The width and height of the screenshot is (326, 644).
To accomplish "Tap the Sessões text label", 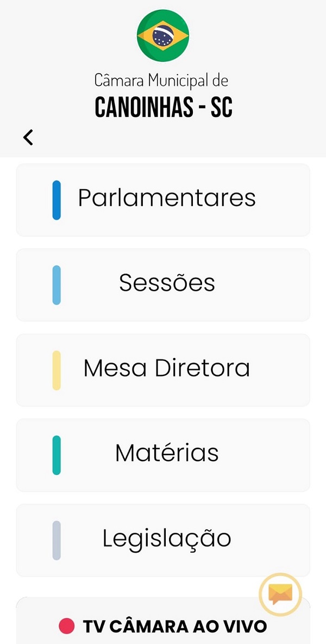I will [x=167, y=283].
